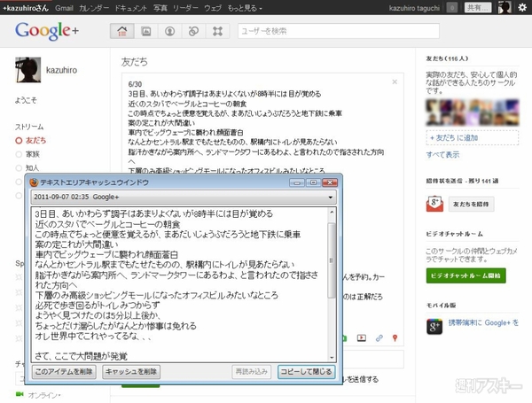This screenshot has width=532, height=403.
Task: Click the kazuhiro profile photo in sidebar
Action: (x=28, y=70)
